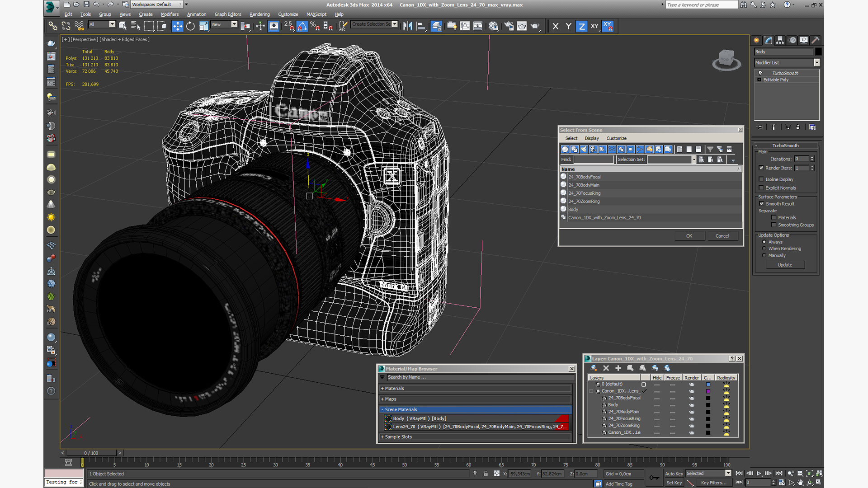Display Cameras filter in Select From Scene

coord(593,149)
